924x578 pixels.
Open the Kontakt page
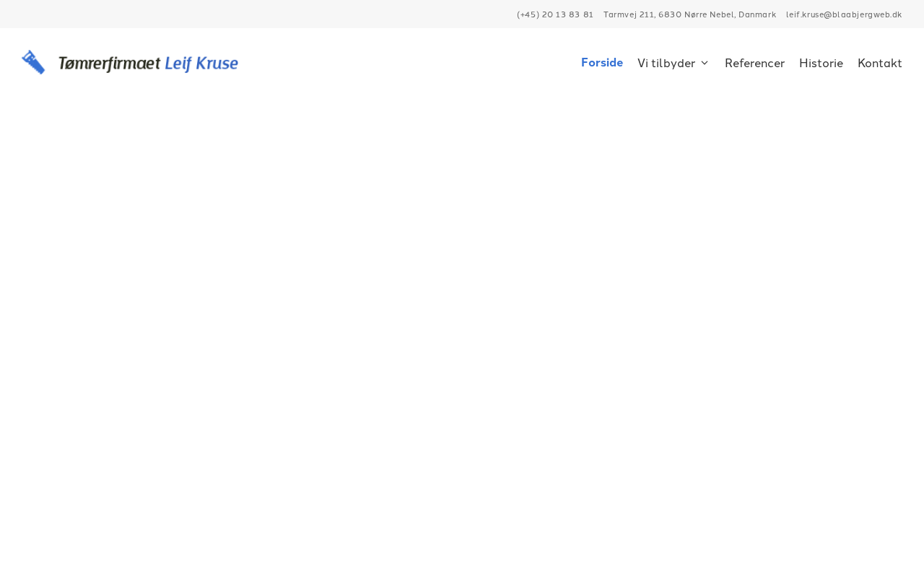coord(879,63)
